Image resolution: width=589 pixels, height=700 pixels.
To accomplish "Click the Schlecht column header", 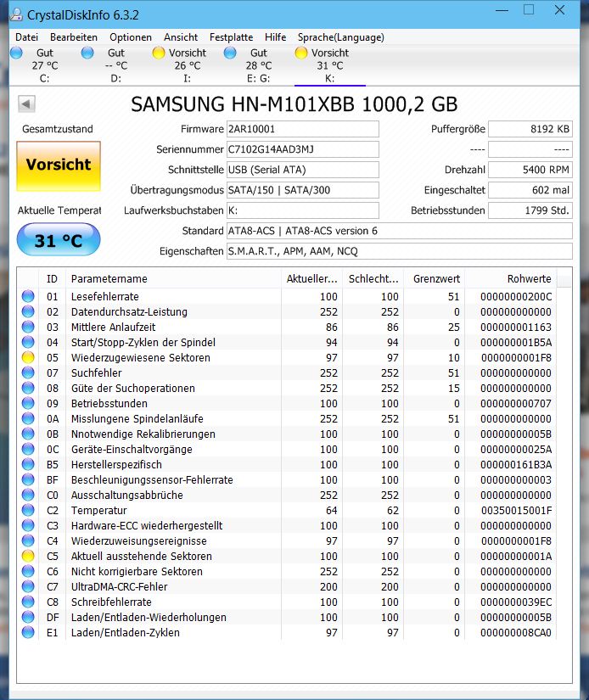I will (373, 278).
